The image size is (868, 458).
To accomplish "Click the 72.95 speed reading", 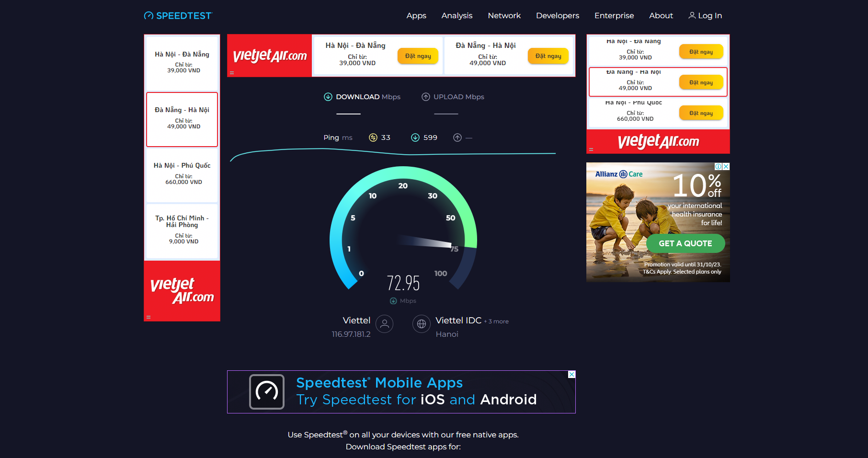I will point(403,283).
